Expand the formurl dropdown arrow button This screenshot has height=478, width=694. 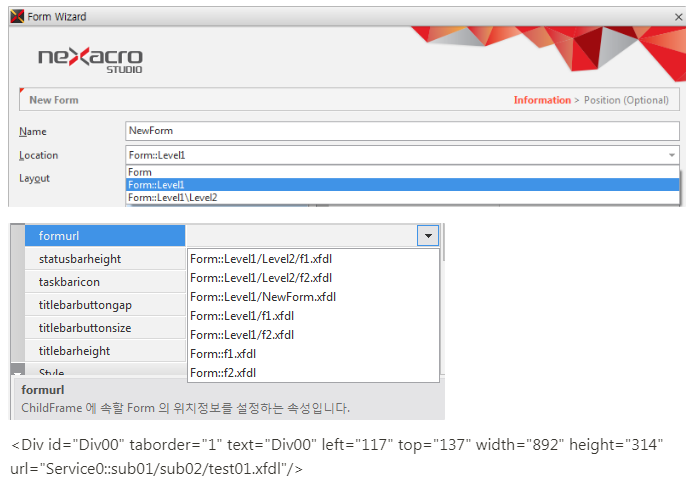[427, 236]
